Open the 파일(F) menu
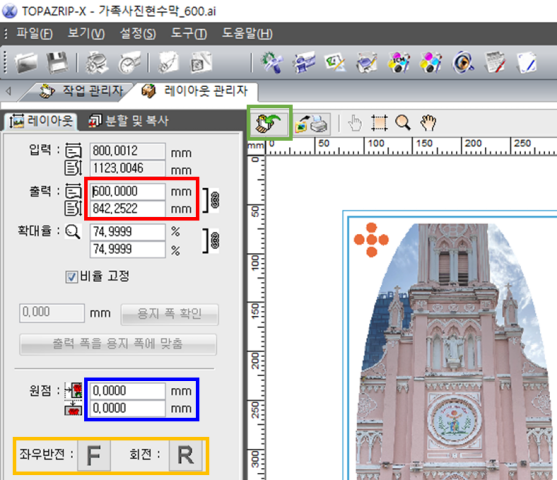Image resolution: width=557 pixels, height=480 pixels. 34,34
